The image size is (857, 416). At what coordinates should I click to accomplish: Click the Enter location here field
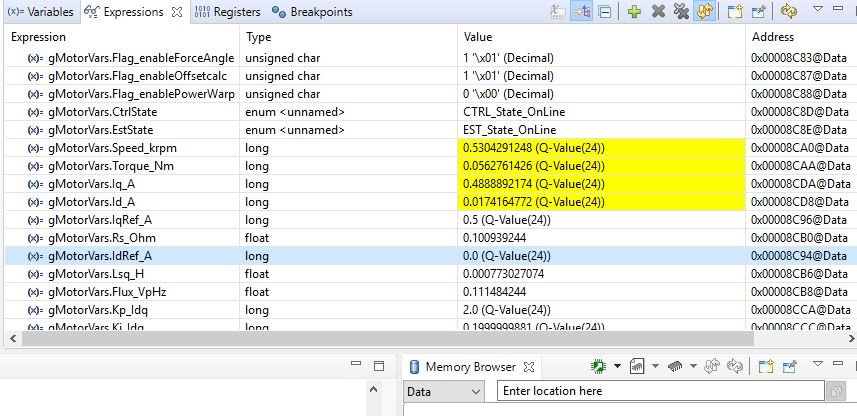[x=660, y=391]
